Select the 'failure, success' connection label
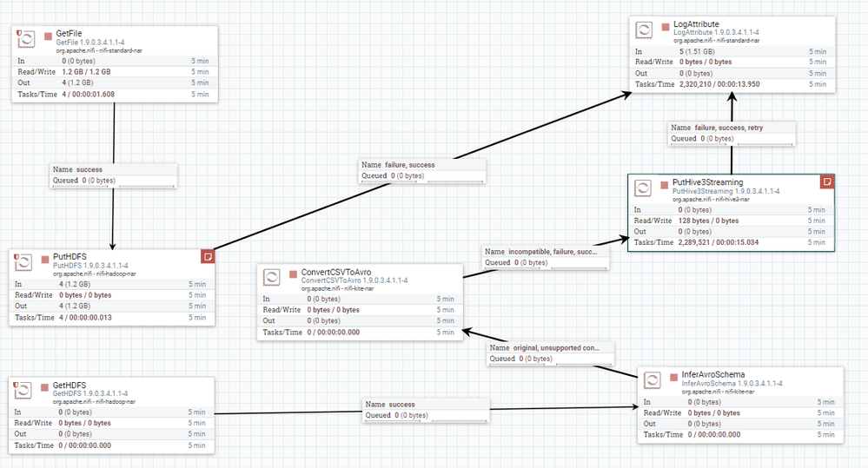The width and height of the screenshot is (868, 468). tap(421, 170)
